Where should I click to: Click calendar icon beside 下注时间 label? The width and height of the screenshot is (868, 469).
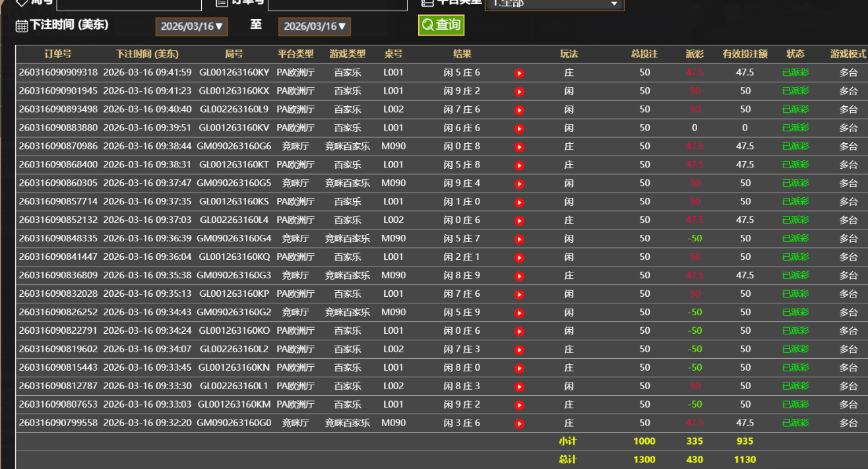coord(22,26)
